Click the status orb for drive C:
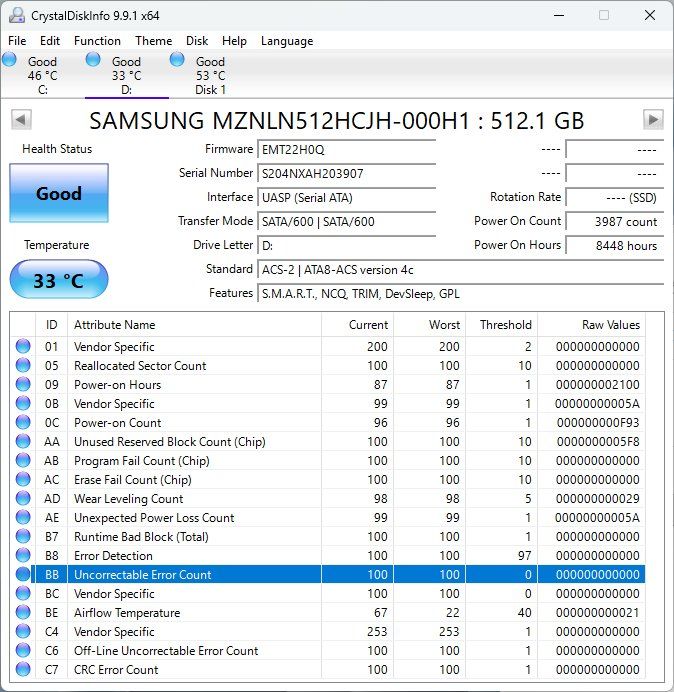Screen dimensions: 674x692 point(9,59)
